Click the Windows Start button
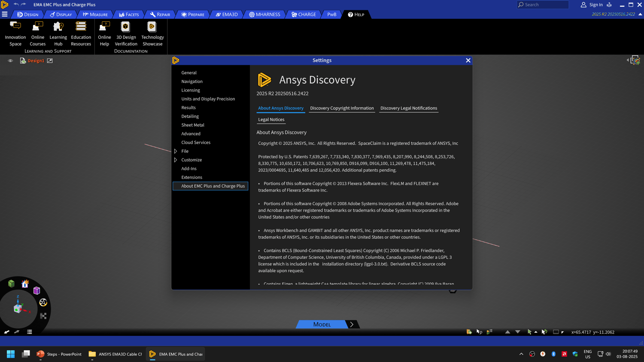 (11, 354)
